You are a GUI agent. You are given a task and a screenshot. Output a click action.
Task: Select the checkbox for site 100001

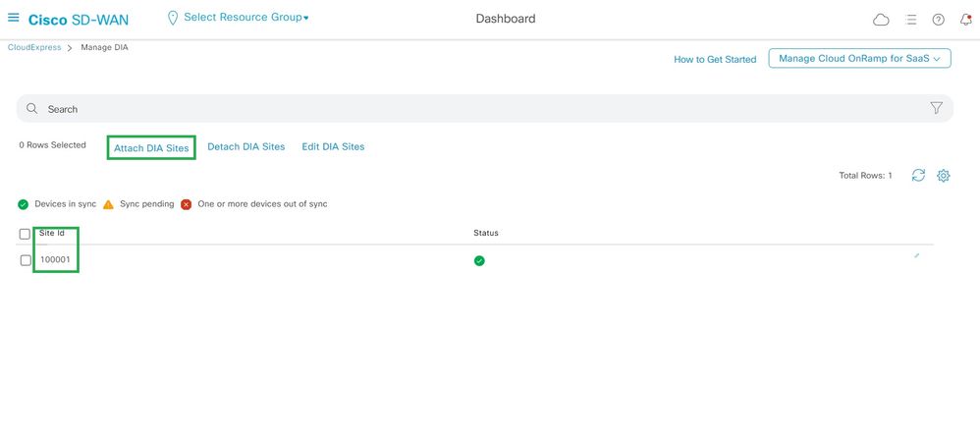click(x=26, y=260)
